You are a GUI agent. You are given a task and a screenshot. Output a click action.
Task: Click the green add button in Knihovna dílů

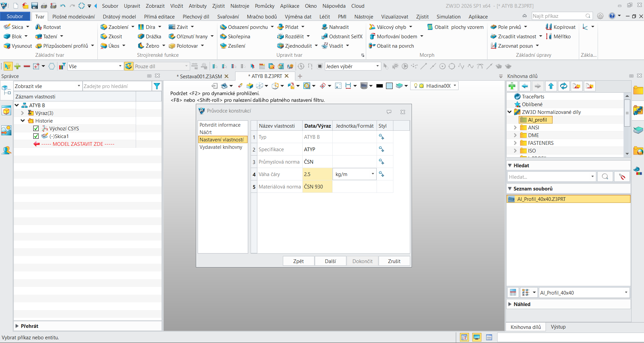(x=512, y=86)
